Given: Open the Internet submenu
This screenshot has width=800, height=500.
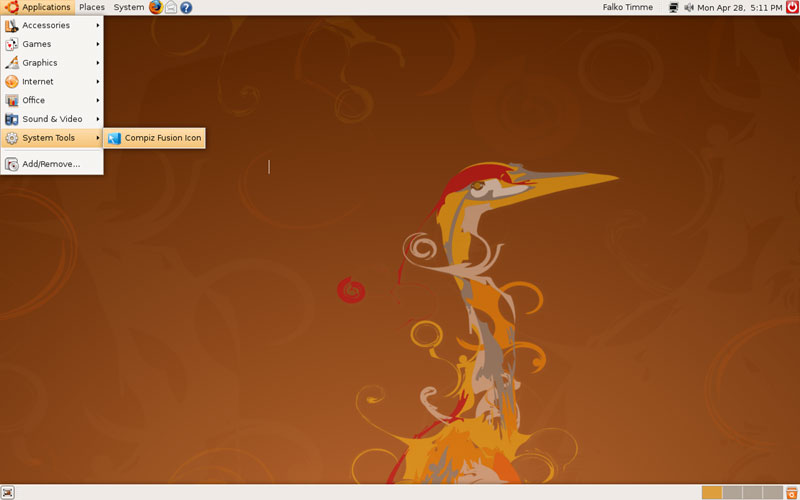Looking at the screenshot, I should pos(52,82).
